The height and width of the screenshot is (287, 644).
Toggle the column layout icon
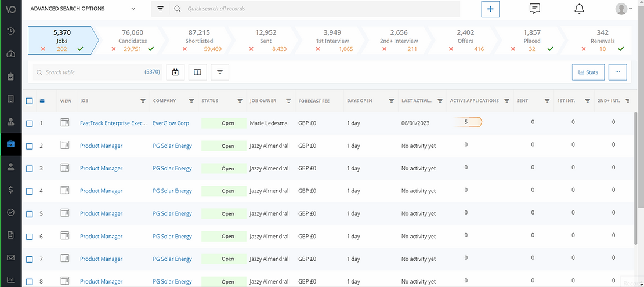pyautogui.click(x=197, y=72)
